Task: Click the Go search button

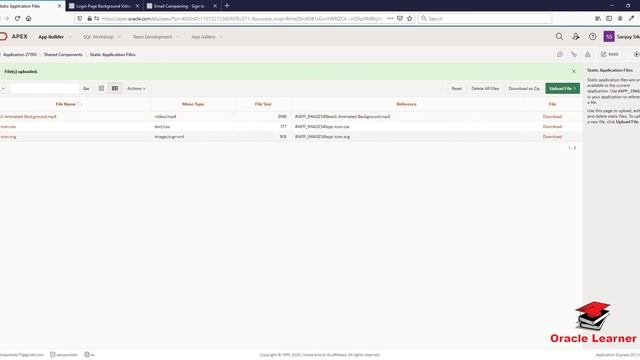Action: (x=86, y=89)
